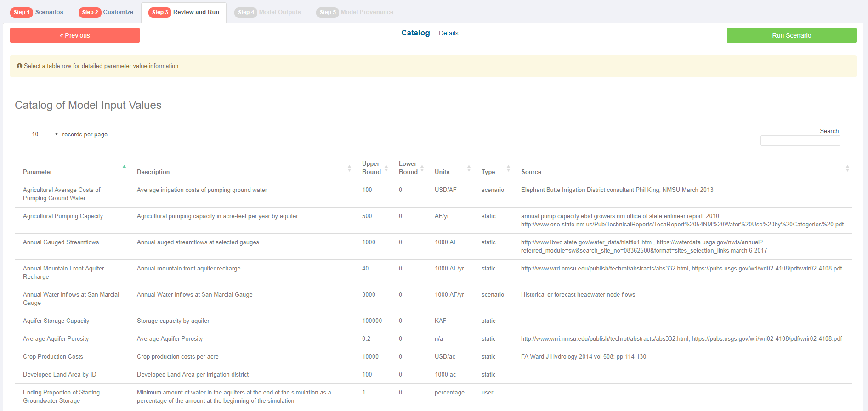The height and width of the screenshot is (411, 868).
Task: Go to Step 1 Scenarios tab
Action: point(37,12)
